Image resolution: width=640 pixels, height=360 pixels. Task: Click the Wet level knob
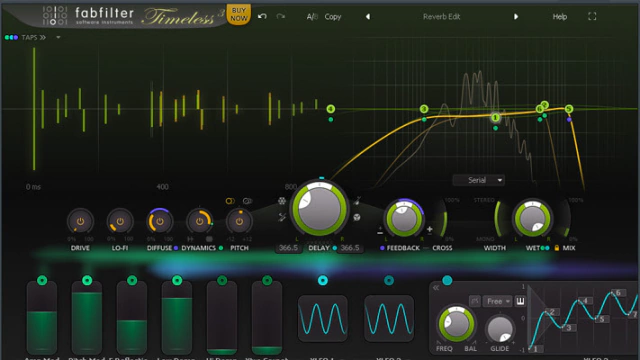(532, 218)
